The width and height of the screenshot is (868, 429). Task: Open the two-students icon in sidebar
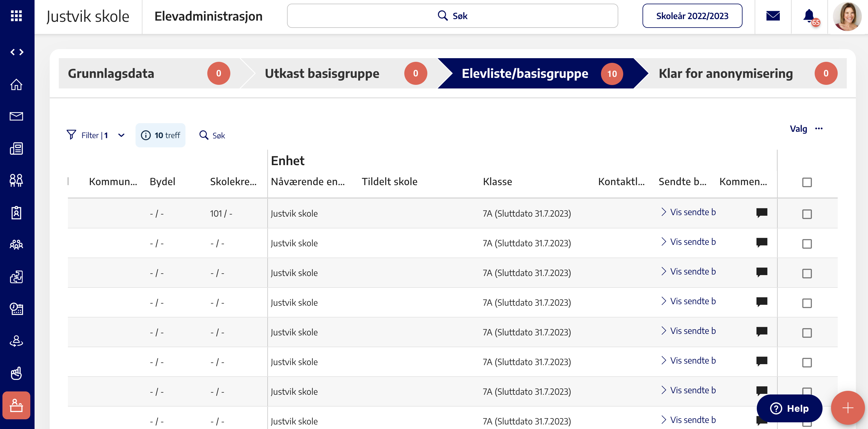click(16, 180)
